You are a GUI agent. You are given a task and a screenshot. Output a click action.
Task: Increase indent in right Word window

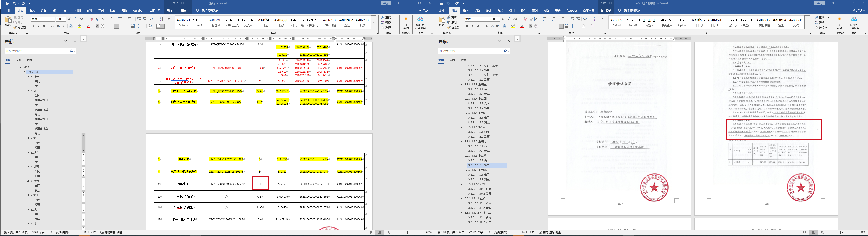point(578,19)
